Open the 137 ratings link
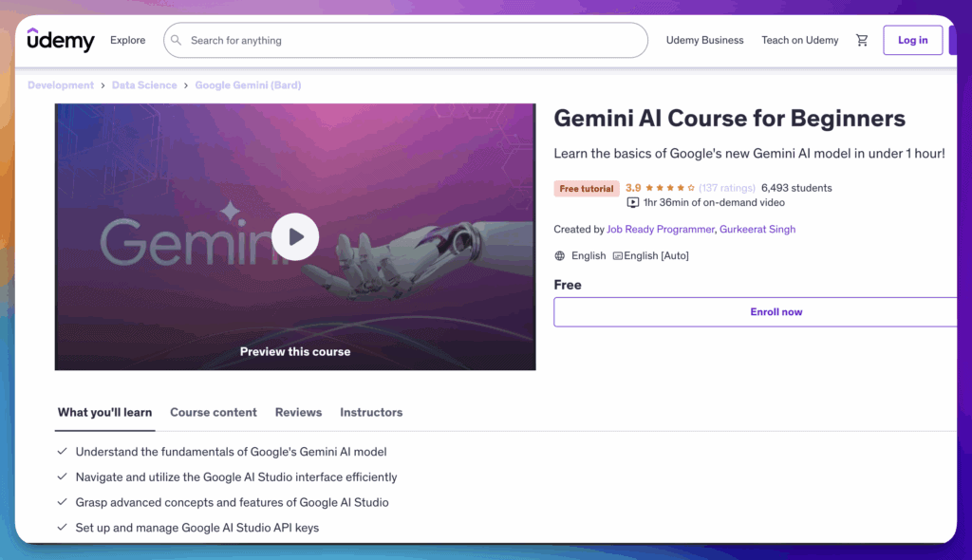 pyautogui.click(x=727, y=188)
